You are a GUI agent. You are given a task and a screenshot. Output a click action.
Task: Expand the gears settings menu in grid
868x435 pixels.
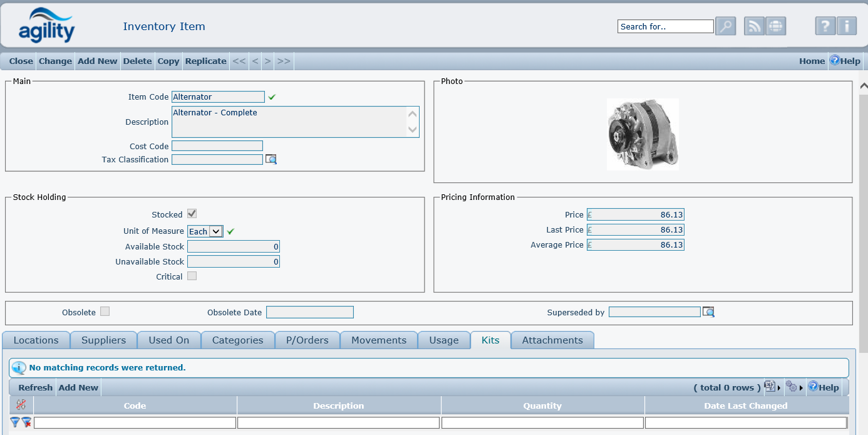pos(794,387)
